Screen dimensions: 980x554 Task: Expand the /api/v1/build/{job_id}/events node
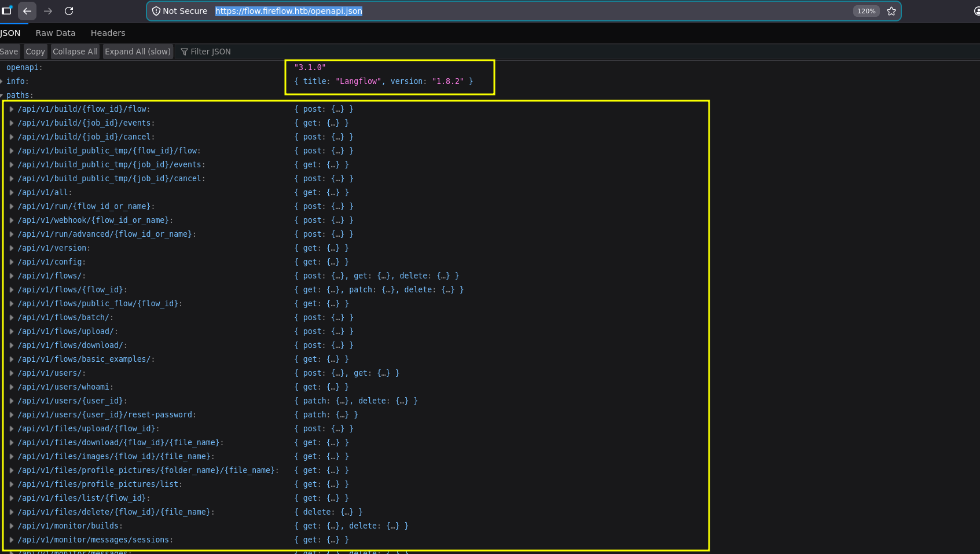12,123
